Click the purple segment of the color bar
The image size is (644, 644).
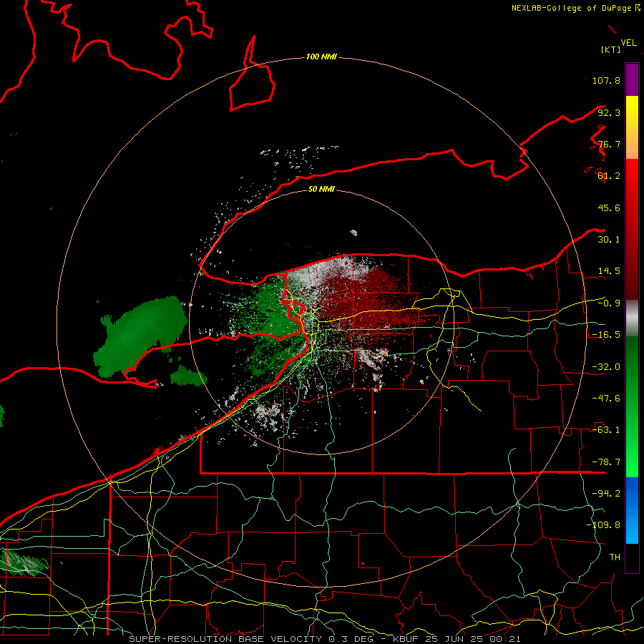pos(632,79)
